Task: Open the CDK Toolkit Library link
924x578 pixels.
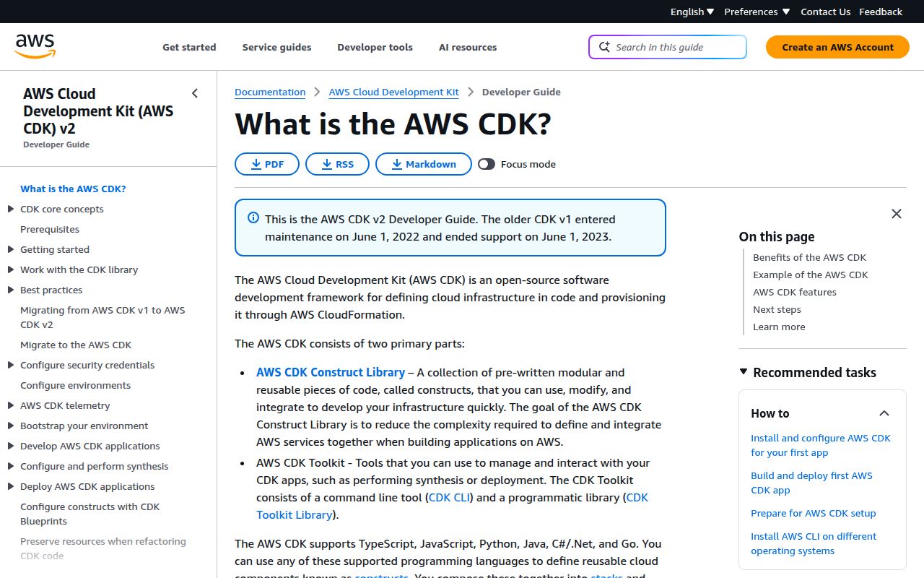Action: point(452,506)
